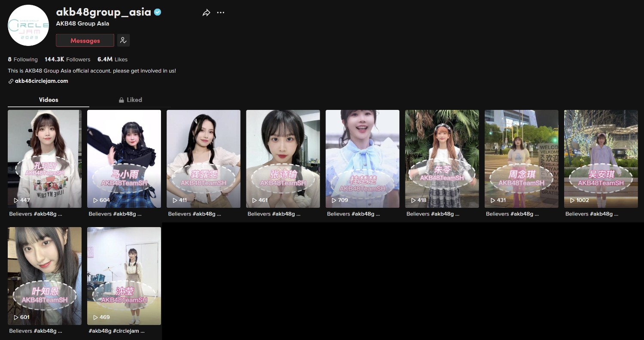Click the akb48group_asia username heading
Image resolution: width=644 pixels, height=340 pixels.
coord(103,12)
